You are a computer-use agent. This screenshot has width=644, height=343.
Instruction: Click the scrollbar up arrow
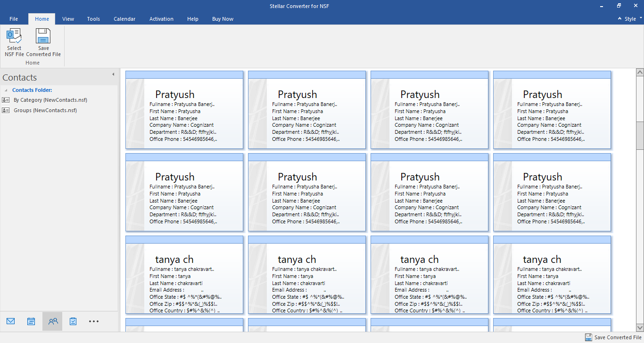(640, 73)
